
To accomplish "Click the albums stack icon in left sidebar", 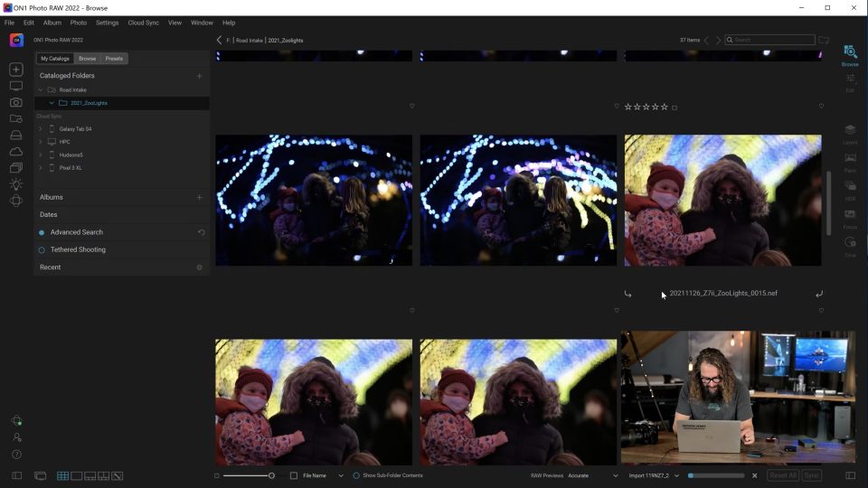I will [16, 168].
